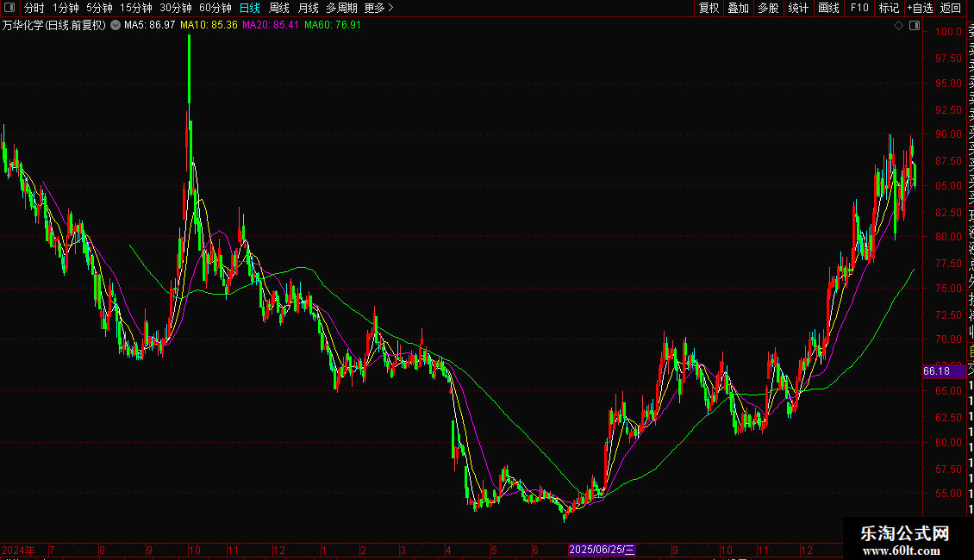
Task: Switch to 周线 weekly chart
Action: click(x=279, y=8)
